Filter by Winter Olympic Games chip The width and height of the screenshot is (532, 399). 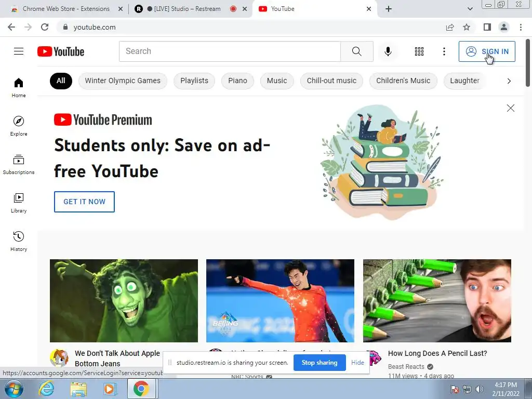tap(123, 81)
